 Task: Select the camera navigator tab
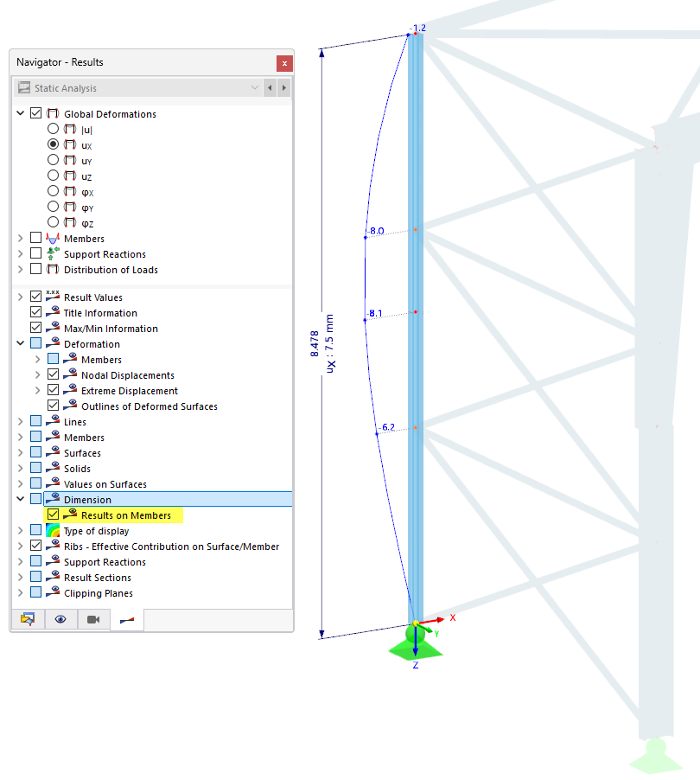coord(92,619)
